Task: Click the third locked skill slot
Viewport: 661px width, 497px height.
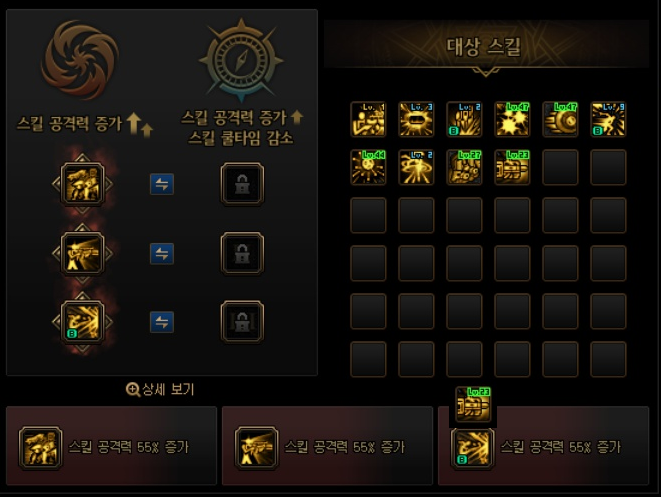Action: pyautogui.click(x=242, y=322)
